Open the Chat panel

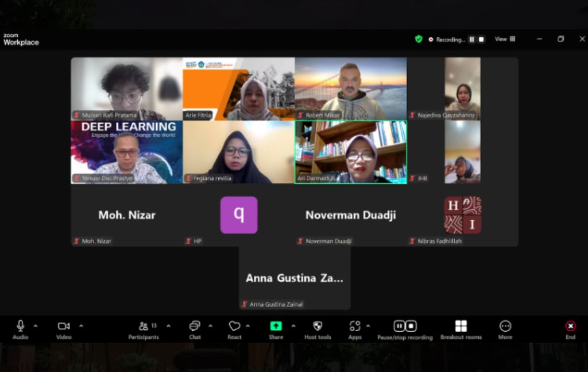coord(195,329)
